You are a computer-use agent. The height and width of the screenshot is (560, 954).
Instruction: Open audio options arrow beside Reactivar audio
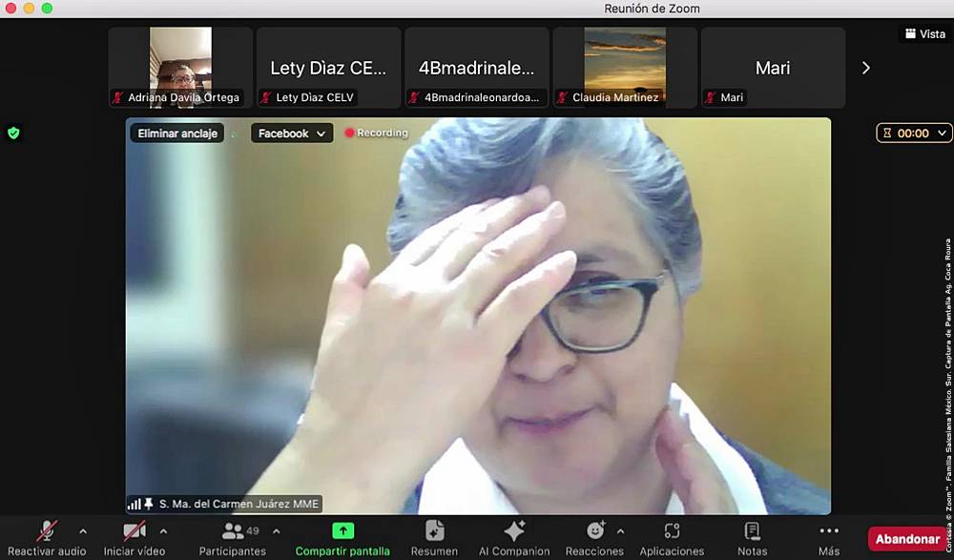(x=83, y=531)
